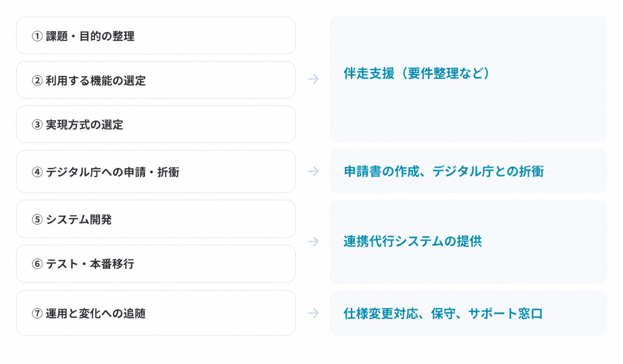The image size is (623, 364).
Task: Open the デジタル庁への申請・折衝 step
Action: pyautogui.click(x=156, y=172)
